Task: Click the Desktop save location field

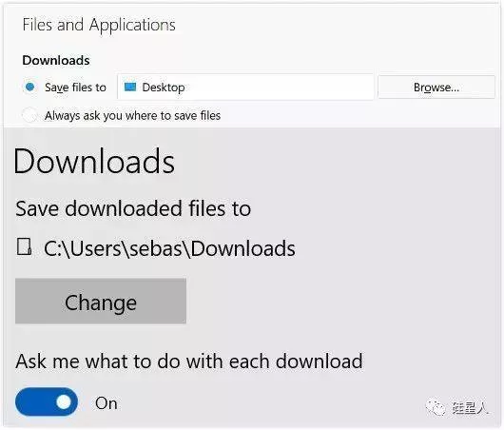Action: [x=245, y=87]
